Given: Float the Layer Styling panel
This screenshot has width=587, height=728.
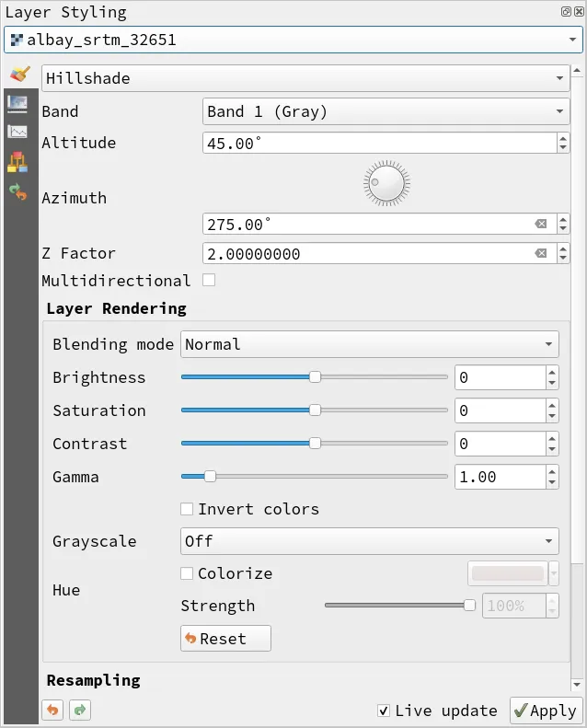Looking at the screenshot, I should (566, 12).
